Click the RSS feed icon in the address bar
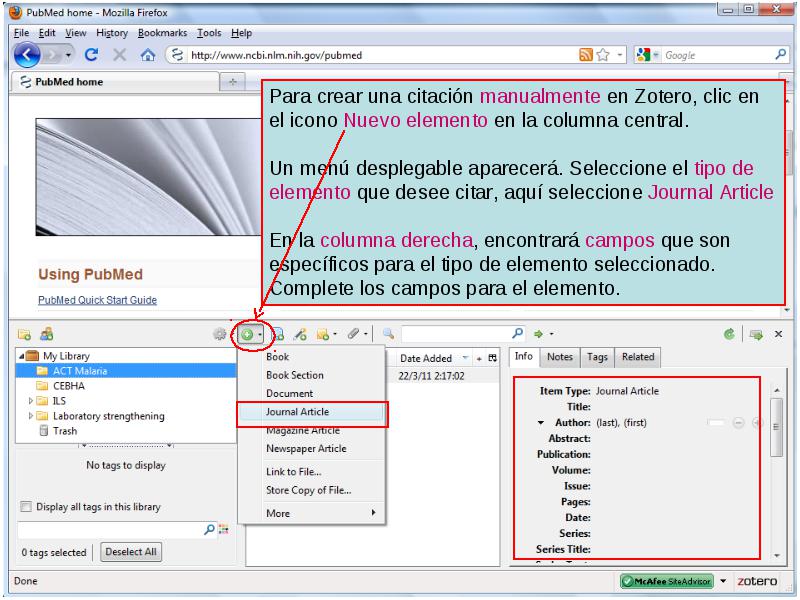This screenshot has height=600, width=800. click(586, 55)
